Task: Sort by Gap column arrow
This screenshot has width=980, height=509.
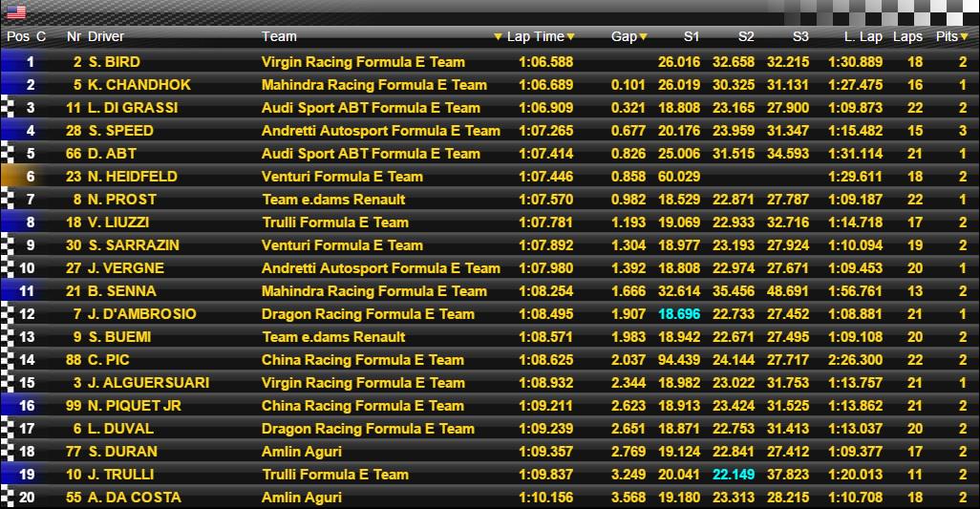Action: click(x=643, y=37)
